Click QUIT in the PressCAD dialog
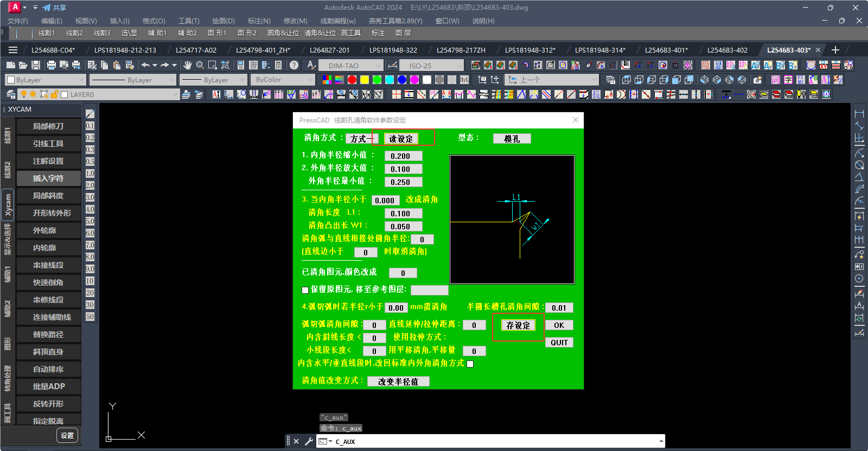 pyautogui.click(x=559, y=343)
